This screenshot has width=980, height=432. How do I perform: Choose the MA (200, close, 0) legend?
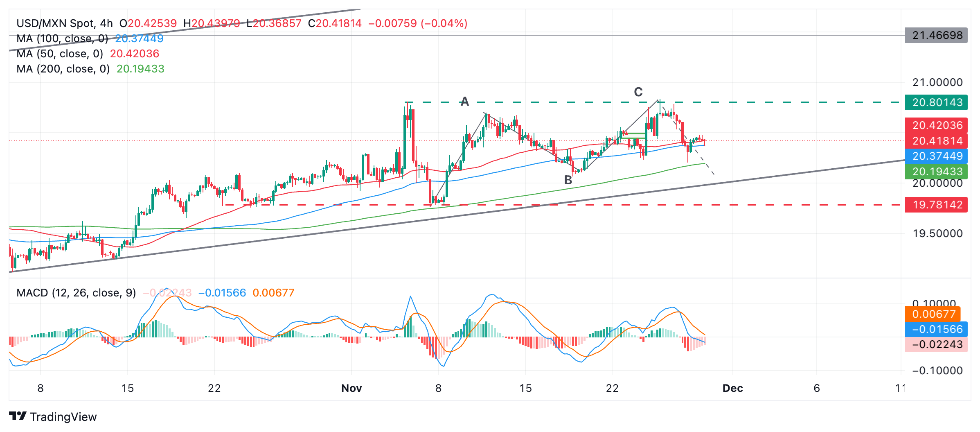tap(63, 69)
